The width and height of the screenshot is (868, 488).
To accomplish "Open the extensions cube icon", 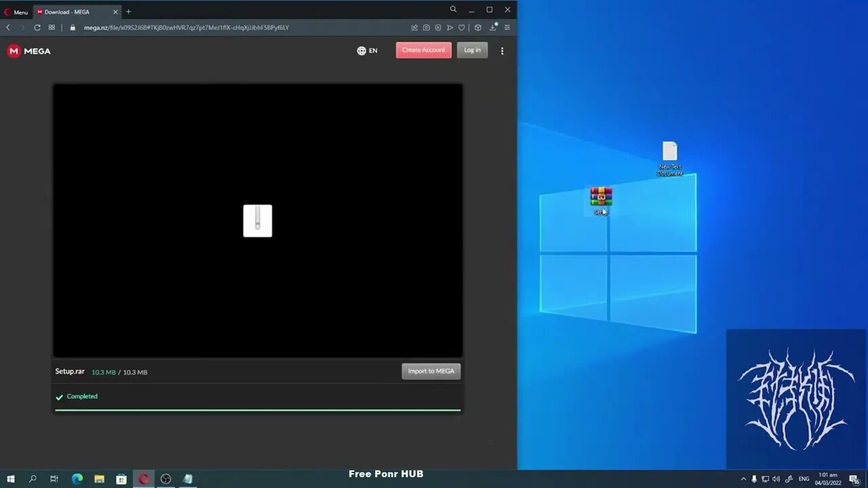I will click(478, 28).
